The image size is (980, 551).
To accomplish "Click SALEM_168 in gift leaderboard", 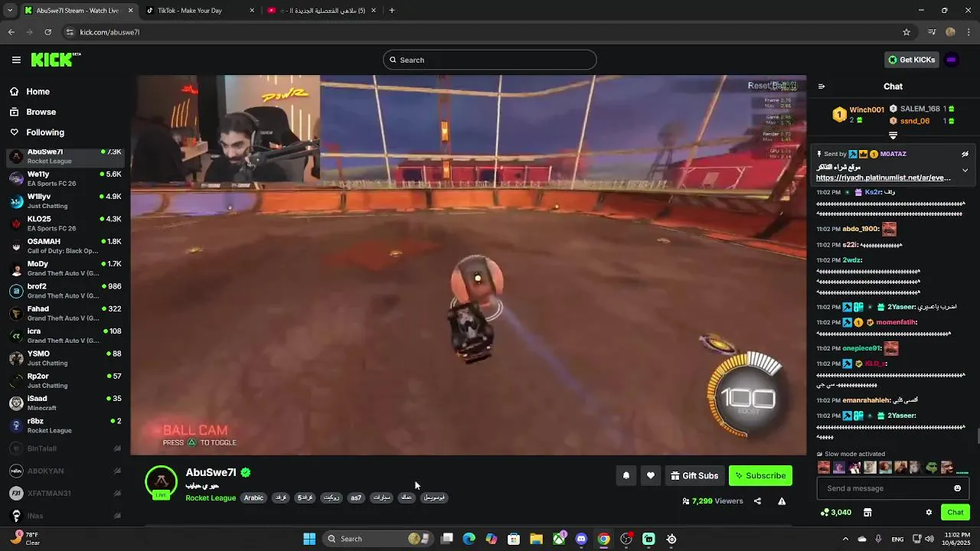I will [x=920, y=109].
